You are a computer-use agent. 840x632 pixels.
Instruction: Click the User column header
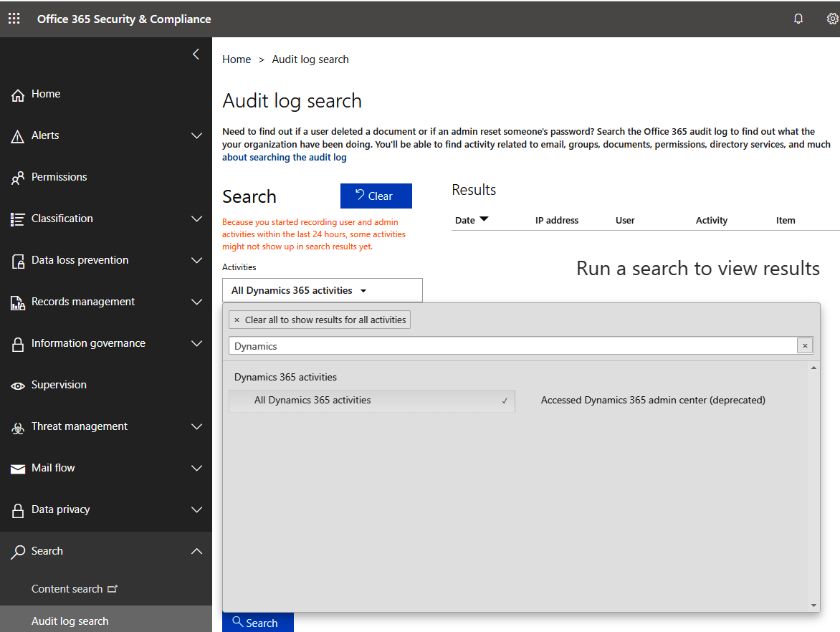(625, 220)
